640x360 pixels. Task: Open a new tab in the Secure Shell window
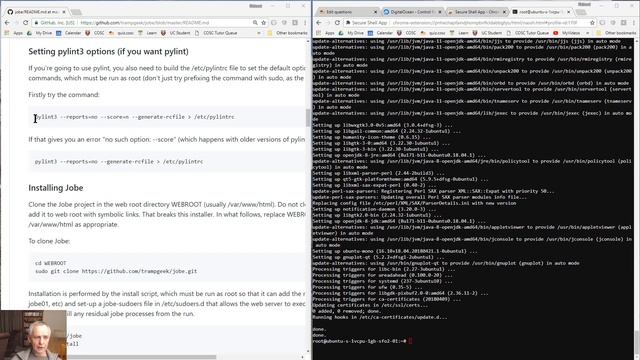click(581, 12)
